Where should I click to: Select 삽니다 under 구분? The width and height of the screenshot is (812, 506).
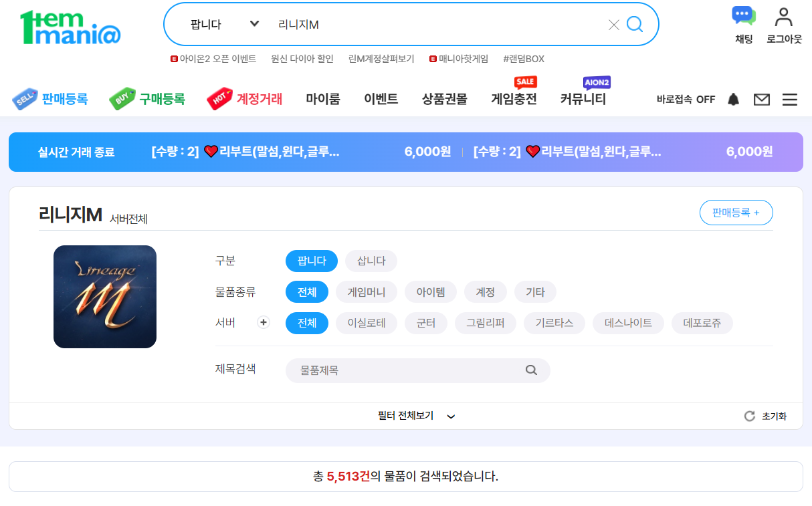(x=371, y=261)
